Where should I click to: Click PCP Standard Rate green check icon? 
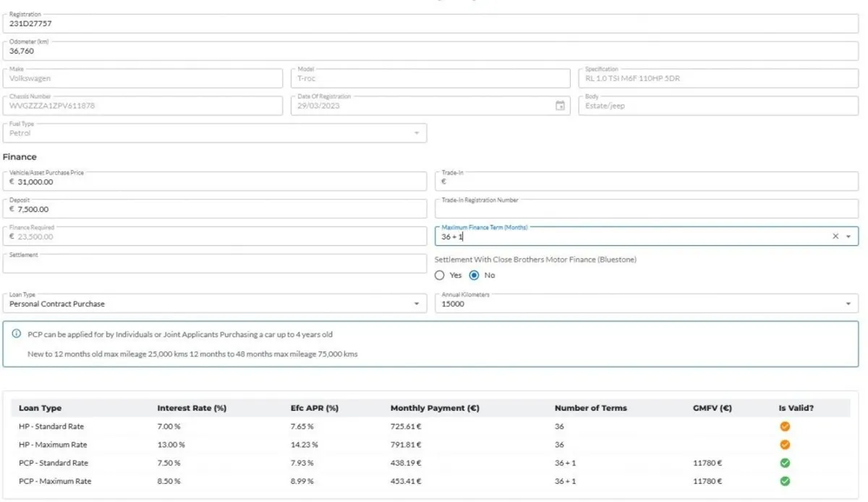[785, 463]
